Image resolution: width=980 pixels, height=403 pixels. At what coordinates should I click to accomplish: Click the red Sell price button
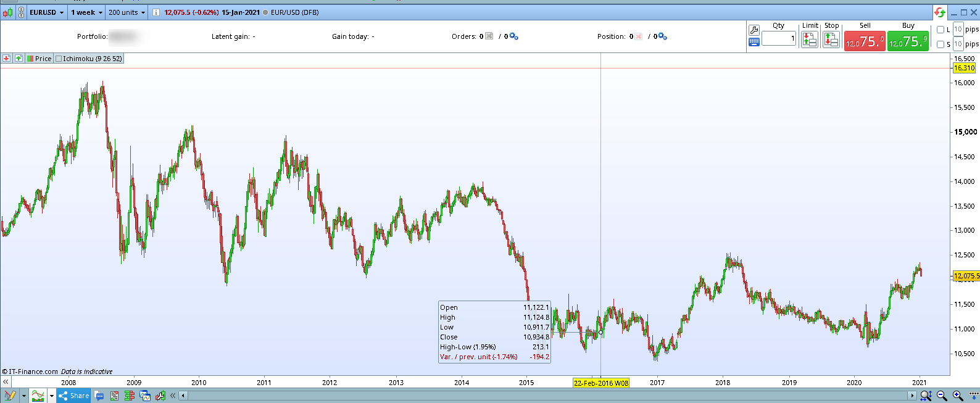(865, 41)
